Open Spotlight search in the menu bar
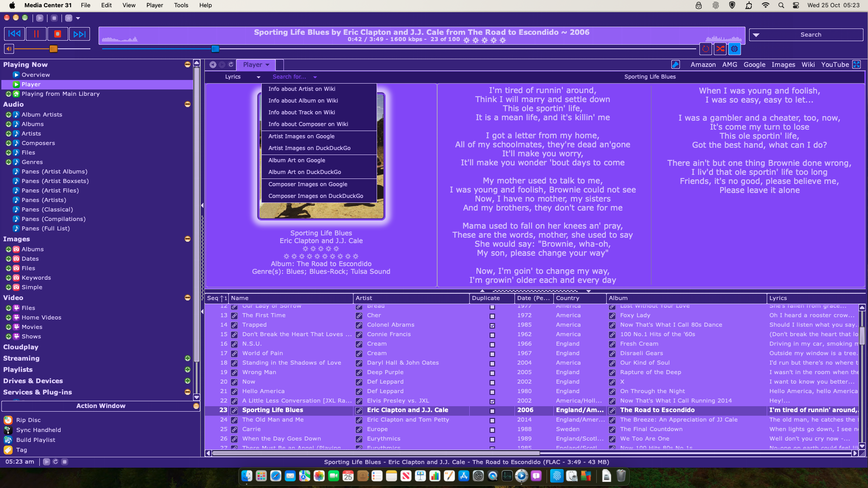 [x=781, y=5]
